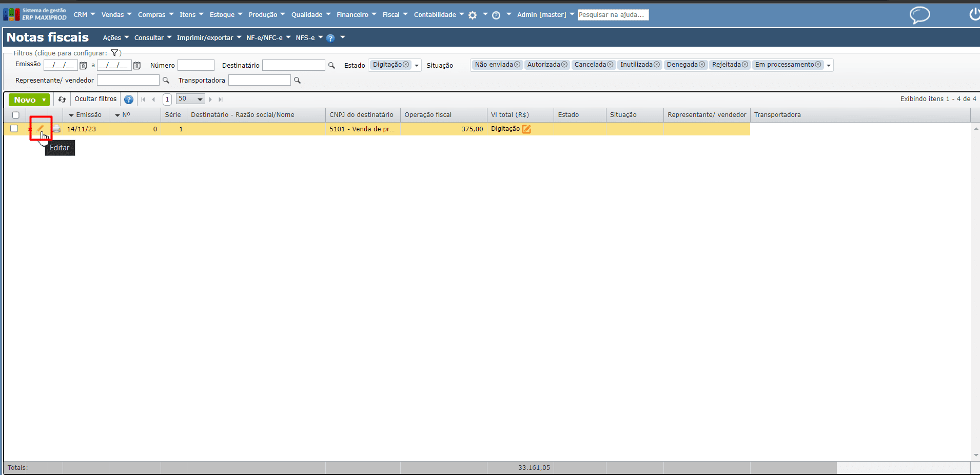
Task: Search Representante/vendedor with the magnifier icon
Action: coord(166,81)
